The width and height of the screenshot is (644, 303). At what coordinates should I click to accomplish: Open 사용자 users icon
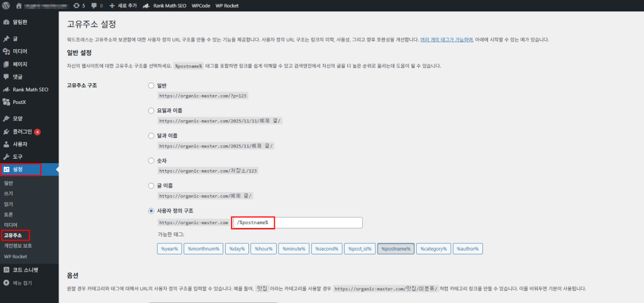pos(6,144)
